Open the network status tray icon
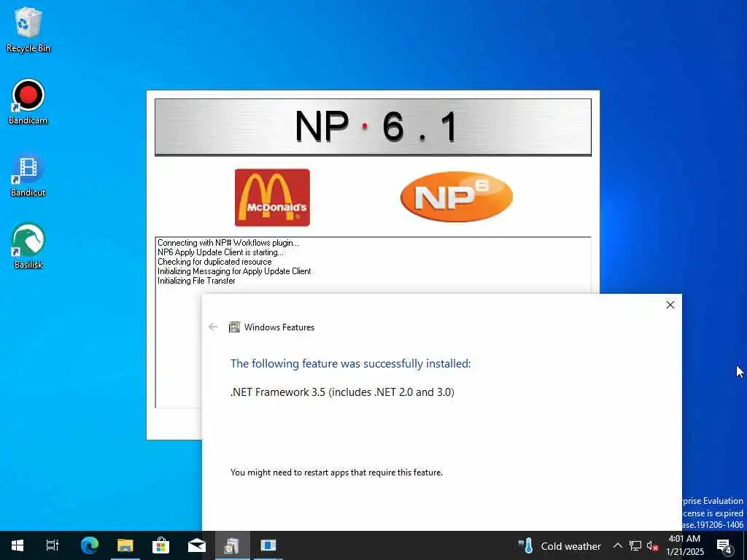 coord(635,545)
